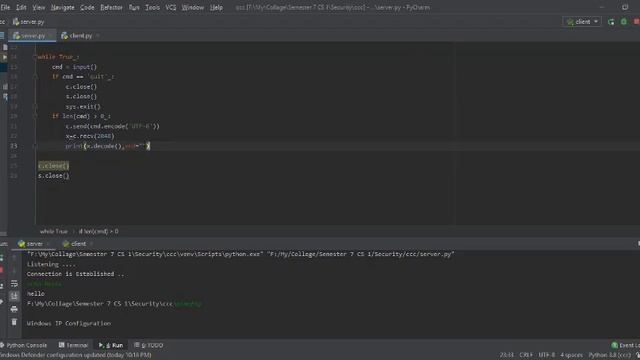Open the Navigate menu
The image size is (640, 360).
tap(63, 7)
